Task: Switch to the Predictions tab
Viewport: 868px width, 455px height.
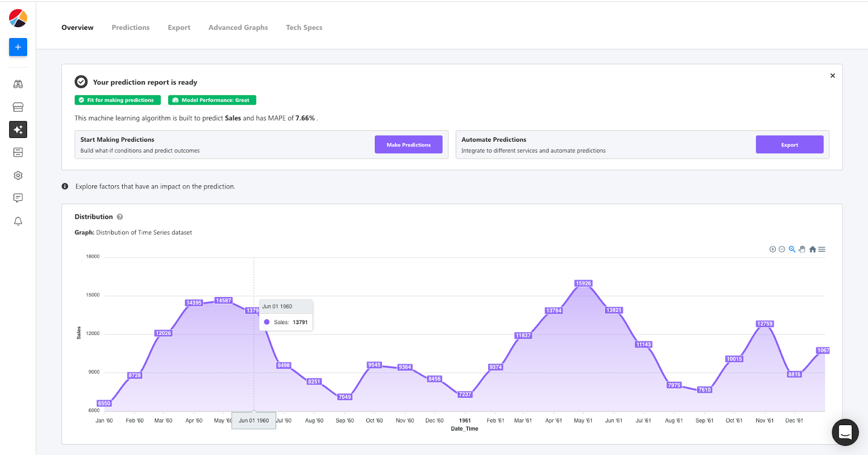Action: coord(131,28)
